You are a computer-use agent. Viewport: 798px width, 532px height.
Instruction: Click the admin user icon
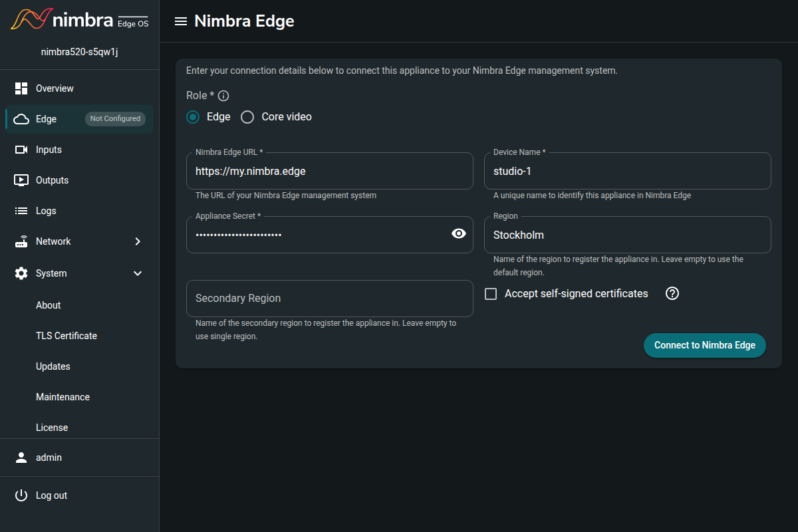coord(21,458)
